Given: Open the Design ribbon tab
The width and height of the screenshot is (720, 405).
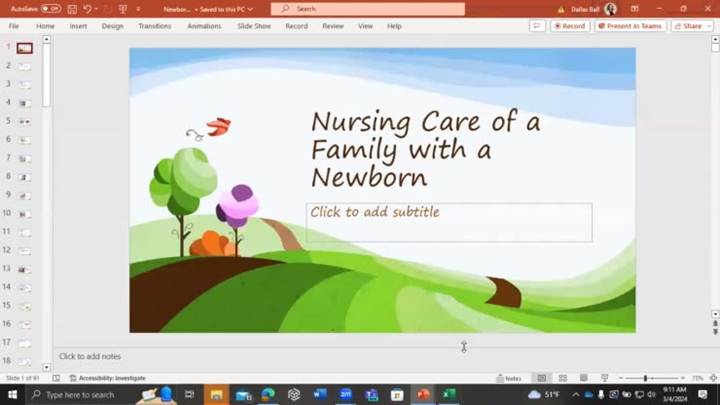Looking at the screenshot, I should point(112,26).
